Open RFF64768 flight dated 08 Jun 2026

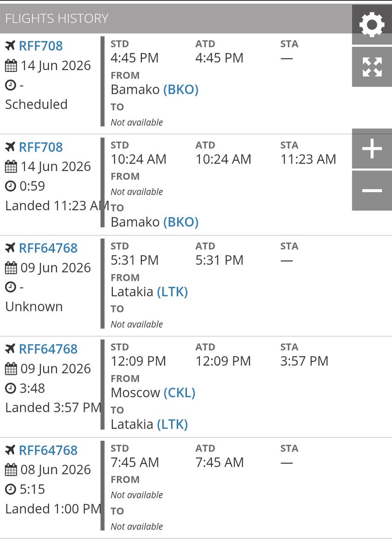pos(48,450)
